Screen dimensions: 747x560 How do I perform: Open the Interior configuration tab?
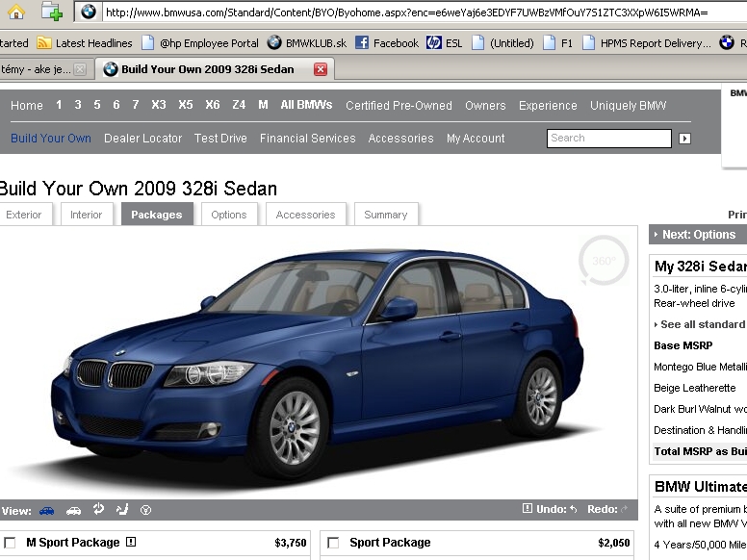(87, 215)
